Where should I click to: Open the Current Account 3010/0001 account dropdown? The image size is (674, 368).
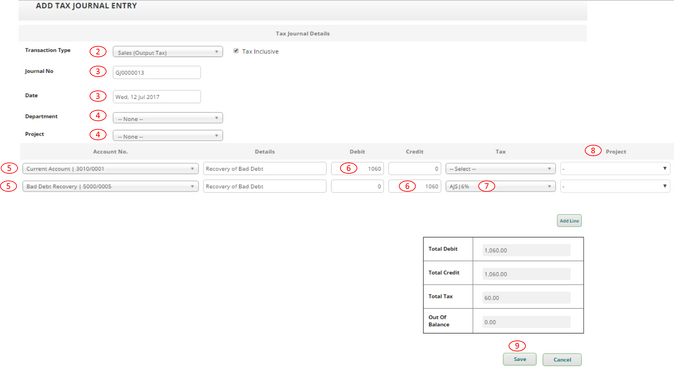[x=110, y=169]
